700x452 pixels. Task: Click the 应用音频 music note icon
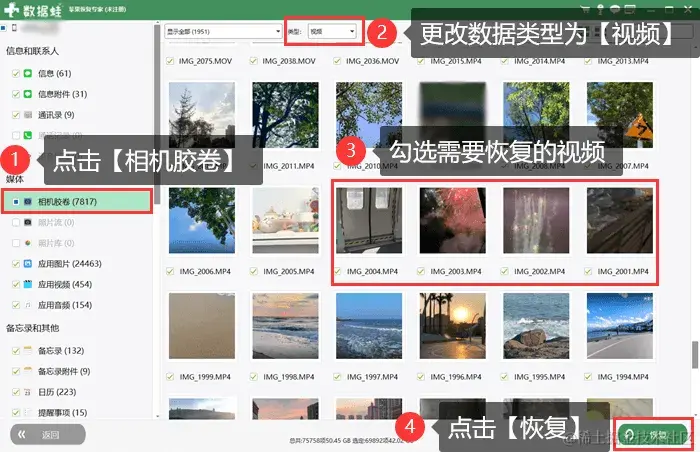[x=28, y=305]
